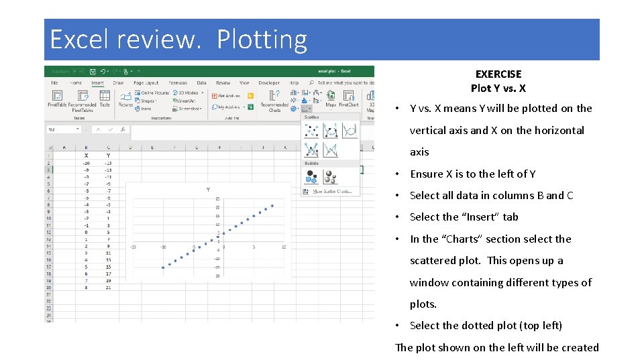Switch to the Review tab
644x362 pixels.
[x=223, y=83]
